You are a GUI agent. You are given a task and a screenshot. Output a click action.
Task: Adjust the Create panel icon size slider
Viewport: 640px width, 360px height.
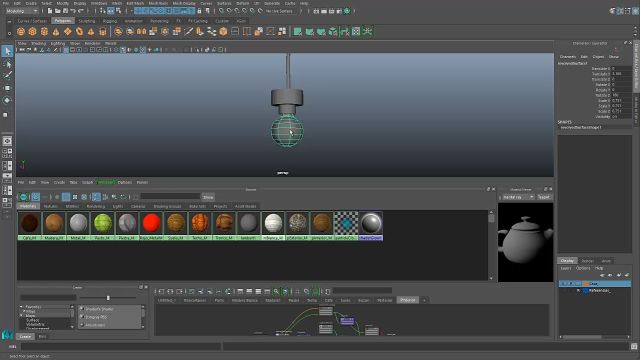[x=108, y=298]
